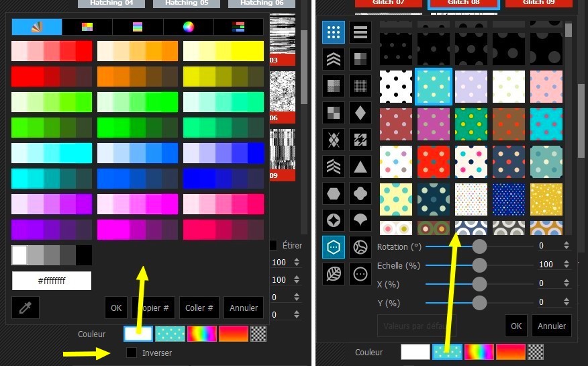Toggle the Étirer checkbox

pyautogui.click(x=273, y=245)
